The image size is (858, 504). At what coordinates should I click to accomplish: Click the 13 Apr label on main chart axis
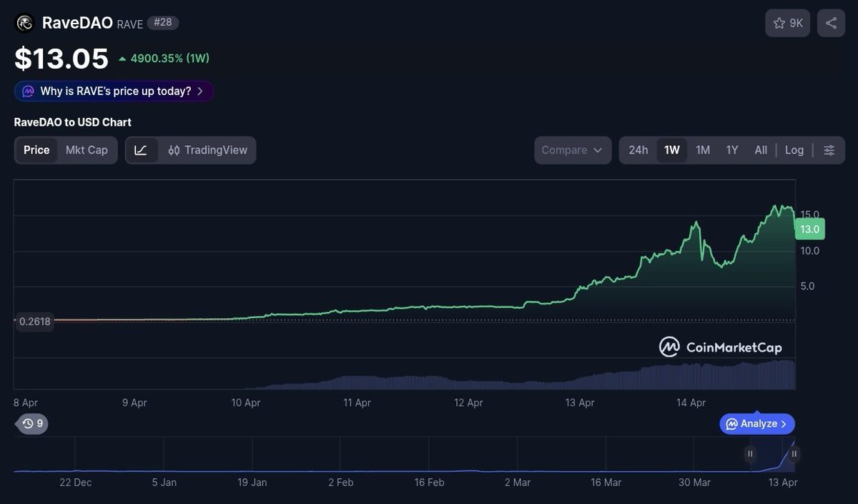(580, 402)
